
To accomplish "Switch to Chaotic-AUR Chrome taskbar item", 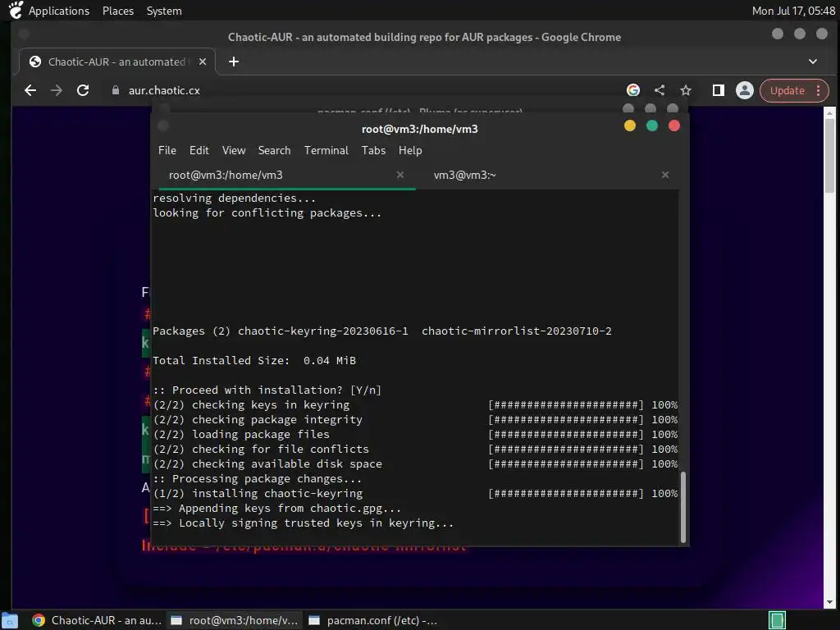I will [x=97, y=620].
